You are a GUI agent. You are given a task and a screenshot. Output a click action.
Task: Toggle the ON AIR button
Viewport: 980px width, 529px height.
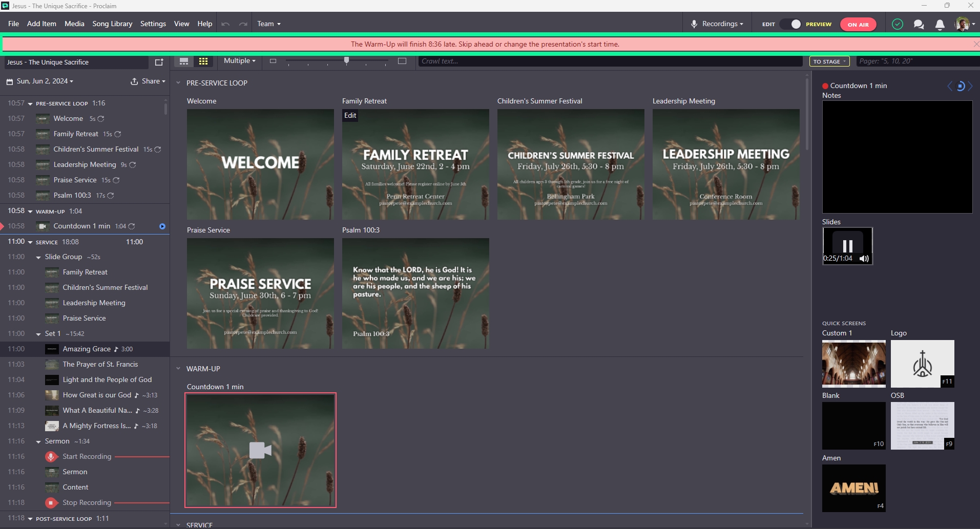(x=858, y=24)
